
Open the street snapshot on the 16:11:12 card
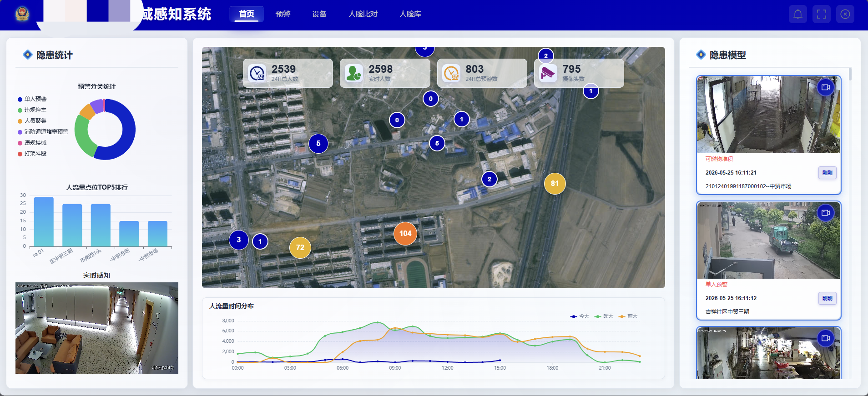pos(769,241)
